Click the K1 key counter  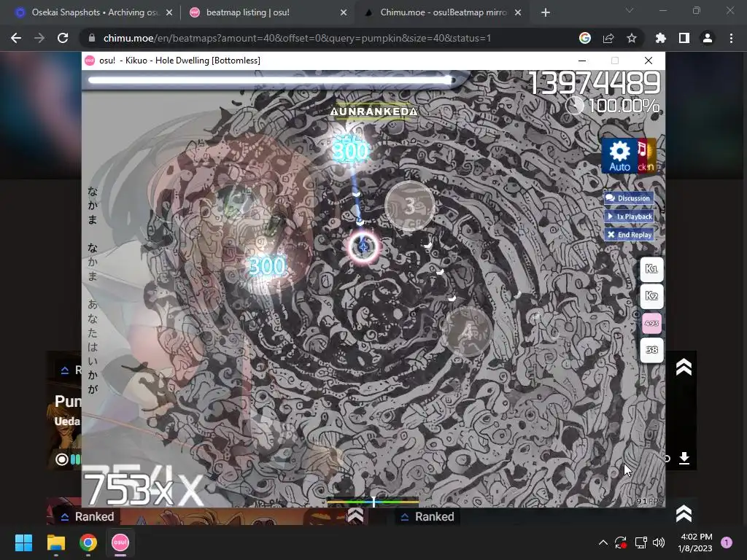point(651,269)
